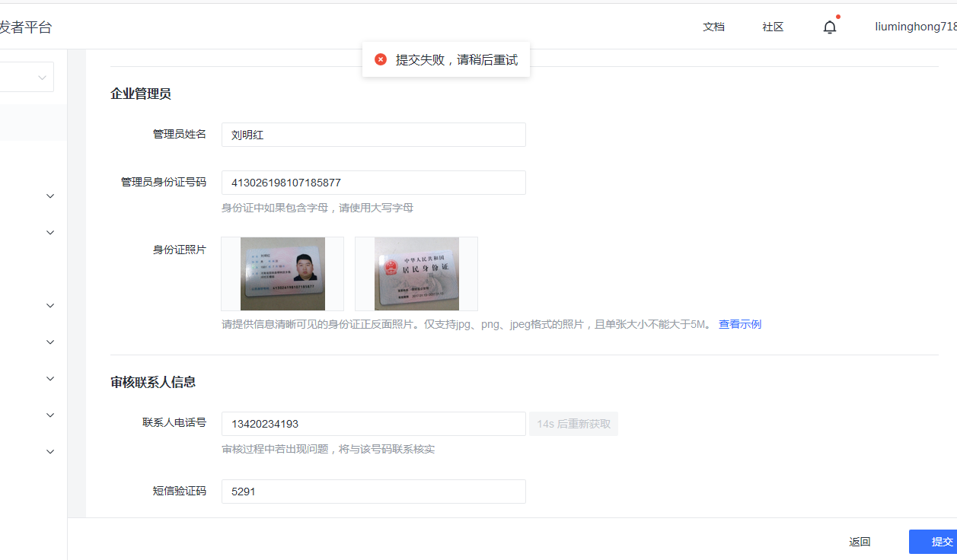The image size is (957, 560).
Task: Open the notification bell
Action: pos(829,26)
